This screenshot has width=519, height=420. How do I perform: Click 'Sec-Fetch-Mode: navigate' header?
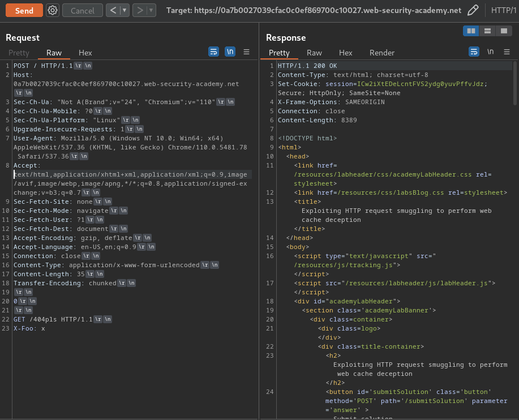[61, 211]
